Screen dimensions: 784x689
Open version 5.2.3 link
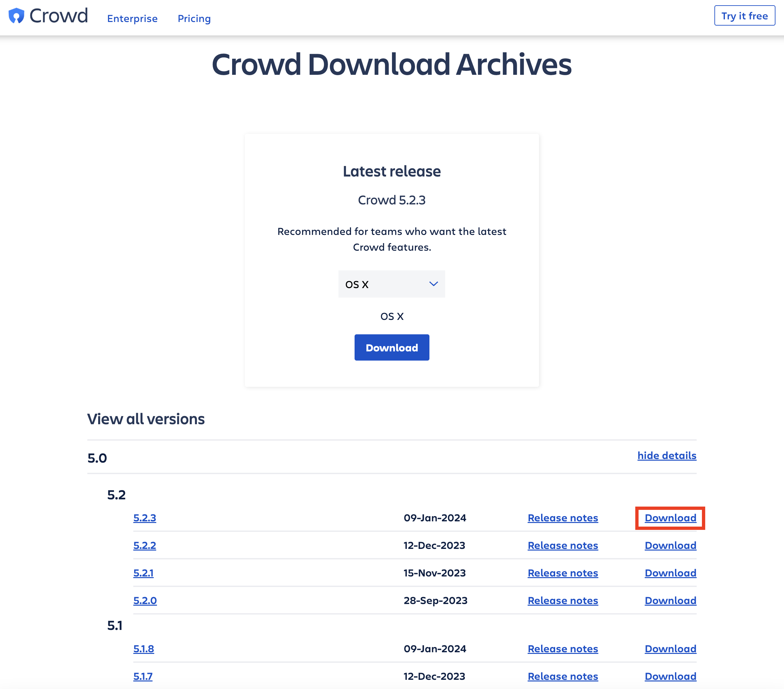[144, 518]
